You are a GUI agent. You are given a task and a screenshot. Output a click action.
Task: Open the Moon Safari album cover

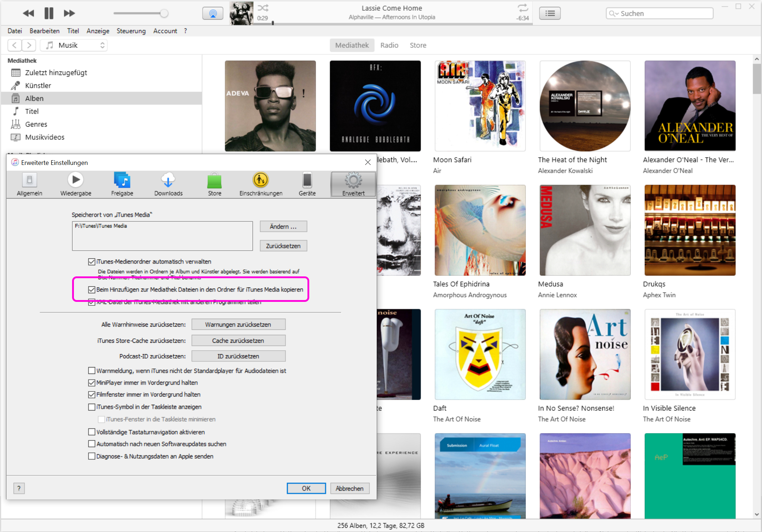pos(480,106)
